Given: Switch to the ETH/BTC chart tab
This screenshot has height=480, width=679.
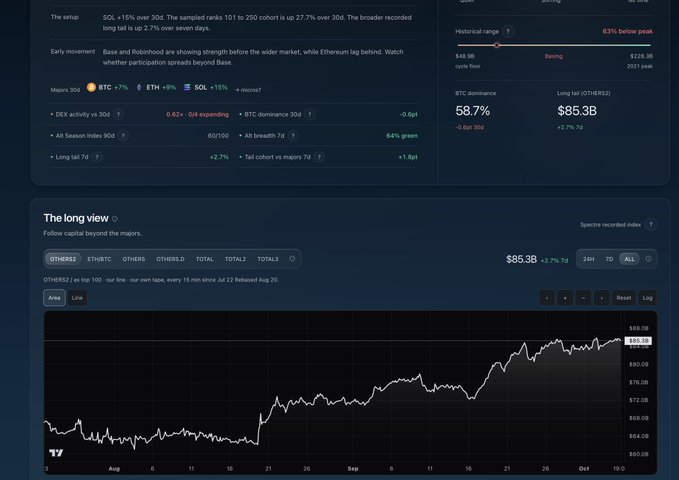Looking at the screenshot, I should point(99,259).
